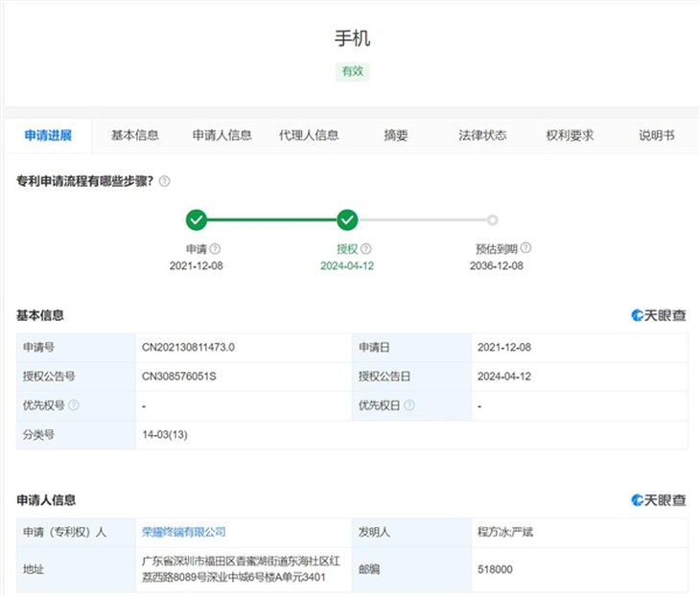Click application number CN202130811473.0
This screenshot has width=700, height=596.
pos(188,347)
